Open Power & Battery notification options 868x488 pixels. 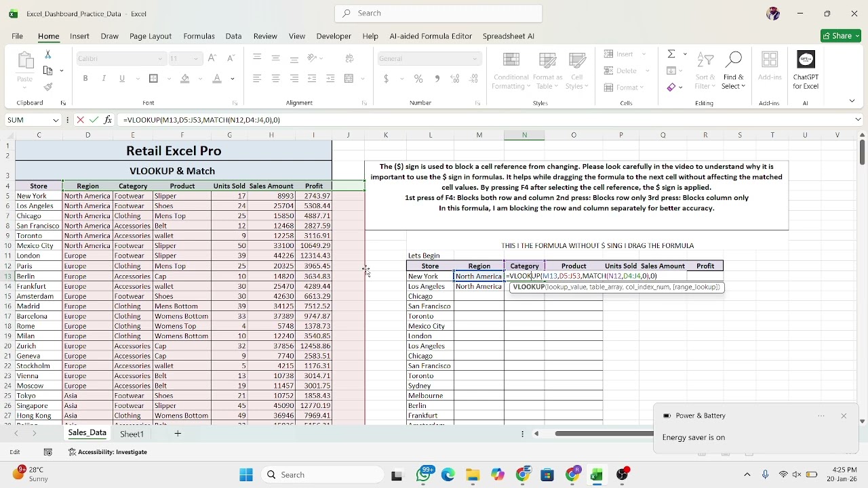point(821,415)
